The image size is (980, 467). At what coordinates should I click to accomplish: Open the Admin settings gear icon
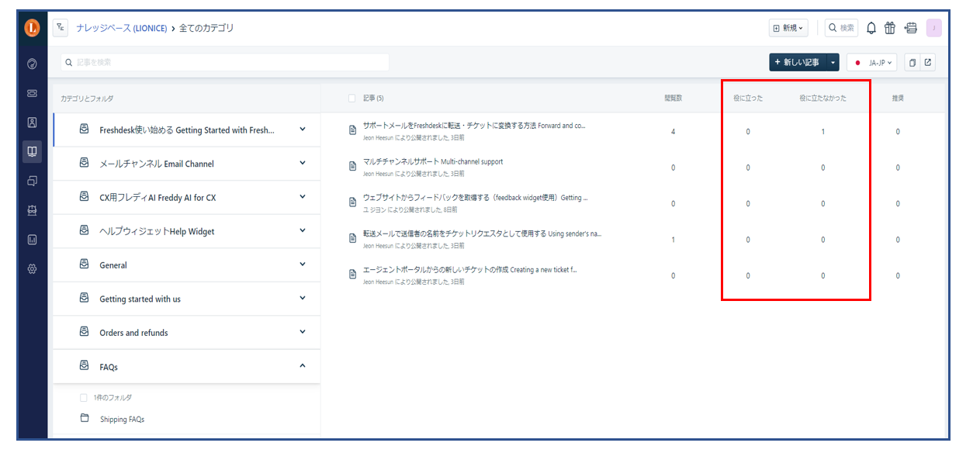click(32, 269)
